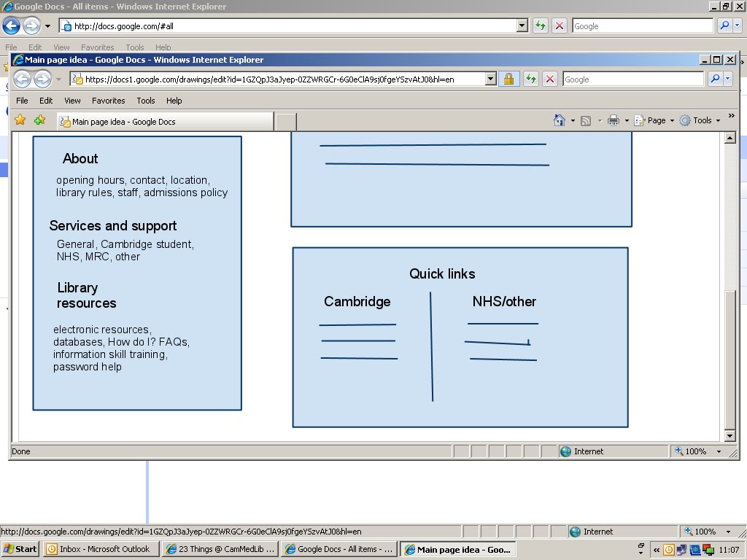Click the red Stop icon
This screenshot has height=560, width=747.
coord(549,79)
